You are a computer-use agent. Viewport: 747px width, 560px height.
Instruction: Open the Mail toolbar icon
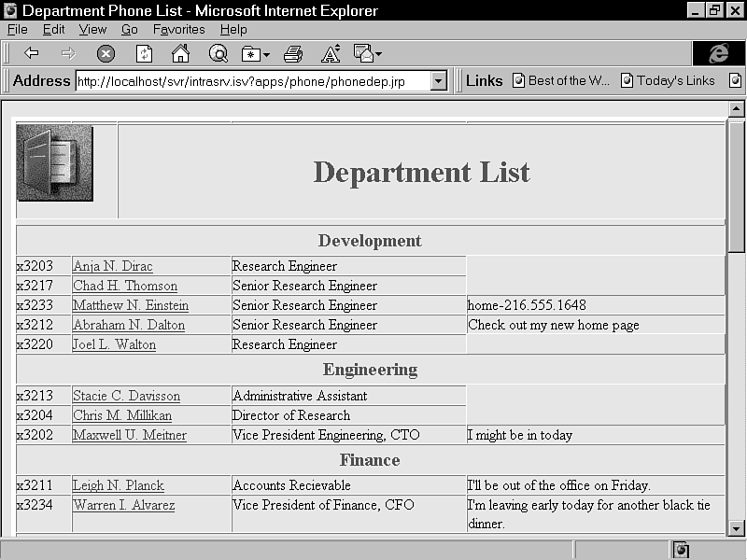[x=366, y=53]
